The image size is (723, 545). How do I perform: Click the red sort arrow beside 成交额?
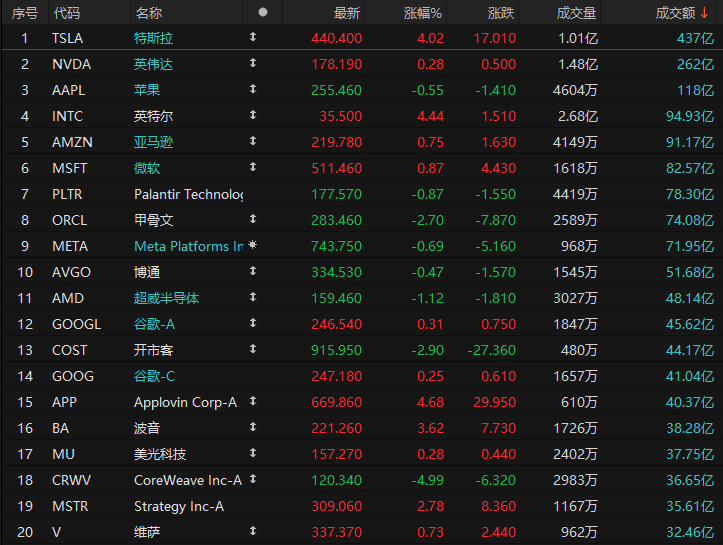click(704, 13)
